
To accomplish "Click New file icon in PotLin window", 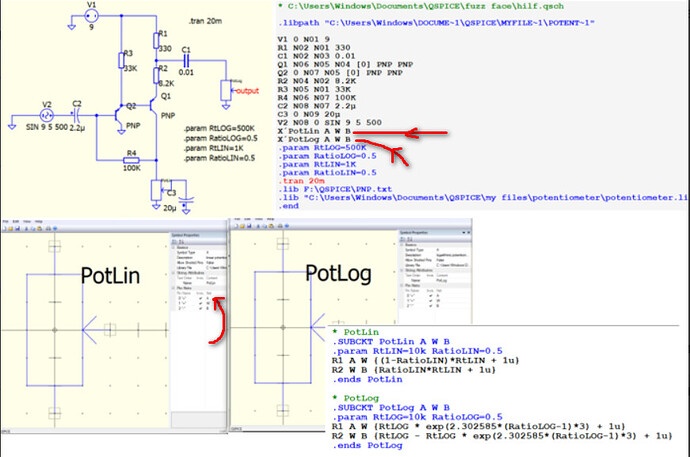I will point(4,229).
